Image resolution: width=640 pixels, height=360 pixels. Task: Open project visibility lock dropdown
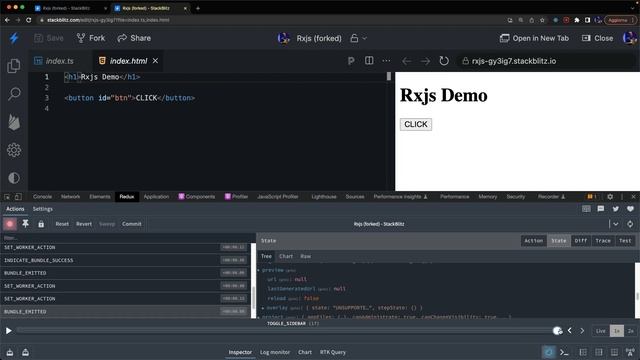(359, 38)
